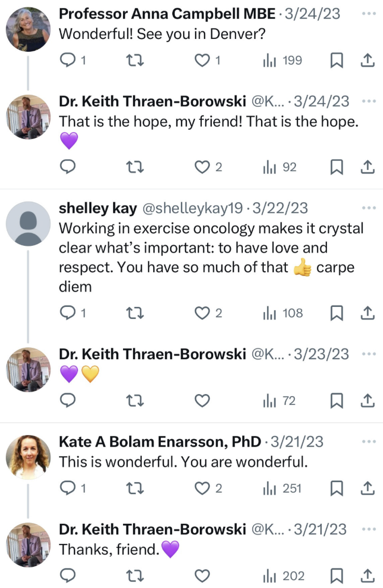Retweet shelley kay's exercise oncology tweet
The image size is (383, 588).
pos(134,313)
